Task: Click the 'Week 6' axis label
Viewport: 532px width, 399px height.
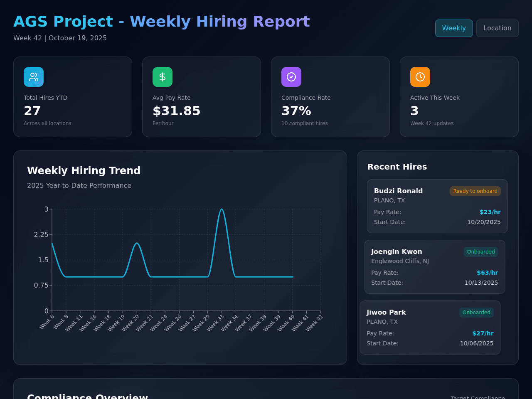Action: (47, 322)
